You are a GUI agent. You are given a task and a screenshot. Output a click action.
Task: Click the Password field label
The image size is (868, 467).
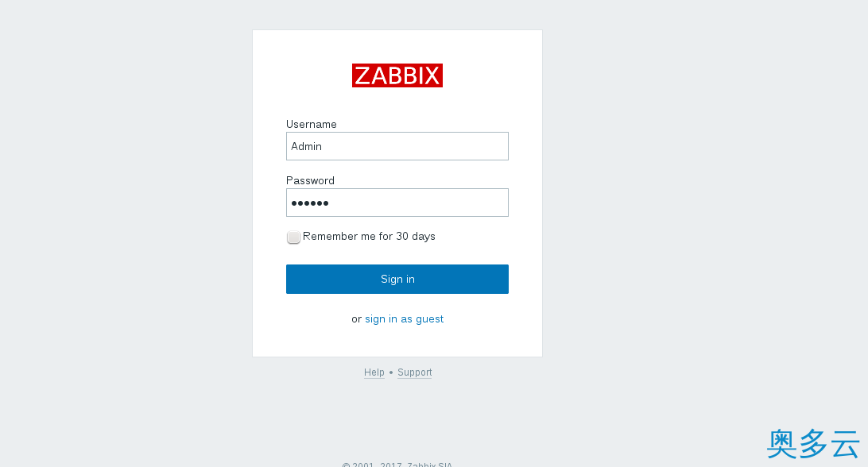(310, 181)
